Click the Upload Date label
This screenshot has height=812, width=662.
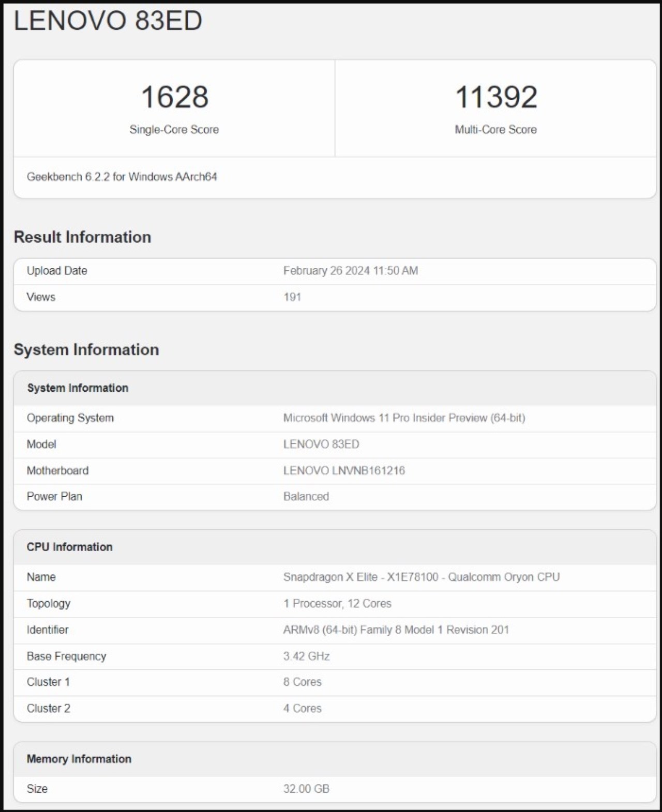57,271
